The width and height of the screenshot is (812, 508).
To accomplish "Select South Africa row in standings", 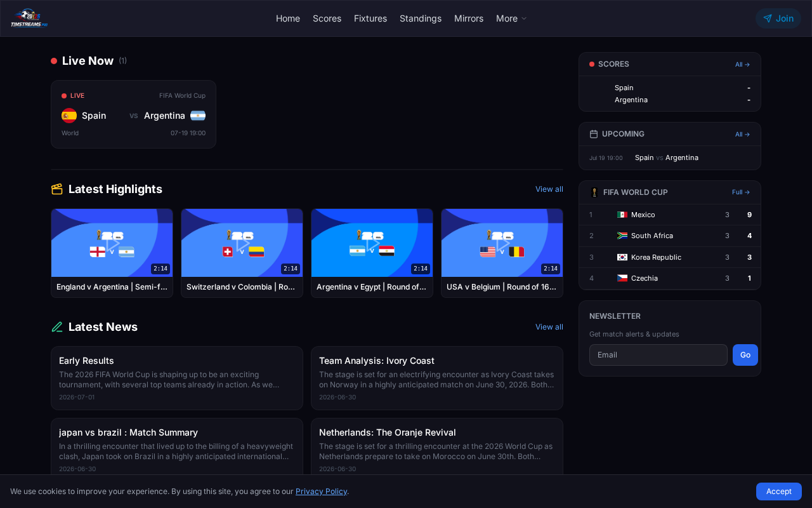I will coord(670,236).
